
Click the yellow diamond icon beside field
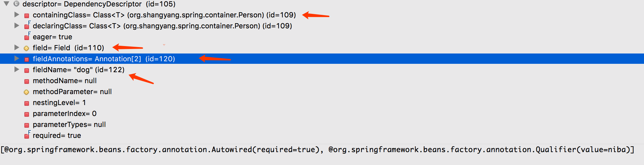tap(26, 48)
